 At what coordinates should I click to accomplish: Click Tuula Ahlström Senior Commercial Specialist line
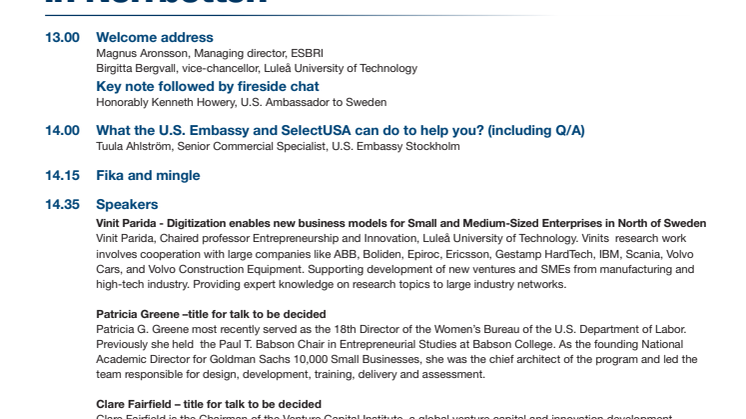(278, 146)
